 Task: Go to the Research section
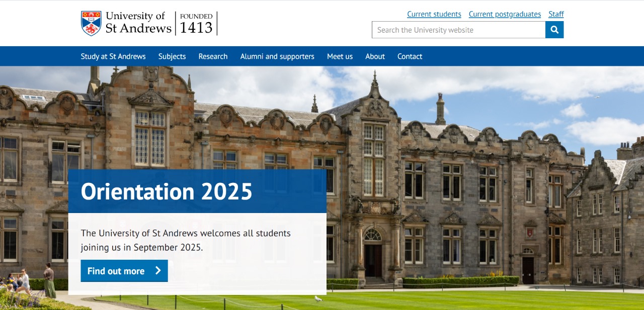click(213, 56)
